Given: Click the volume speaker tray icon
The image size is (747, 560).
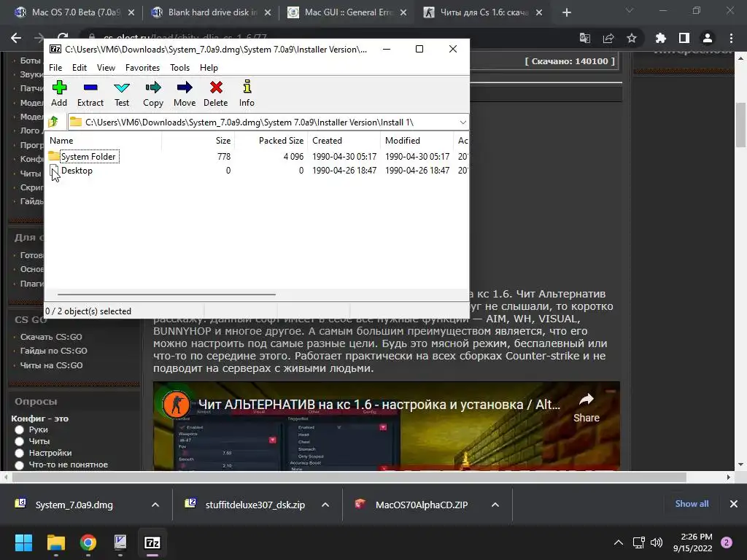Looking at the screenshot, I should [657, 542].
